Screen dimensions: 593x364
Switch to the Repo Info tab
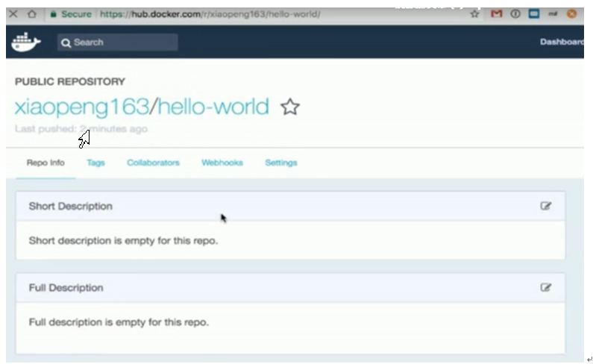click(46, 163)
